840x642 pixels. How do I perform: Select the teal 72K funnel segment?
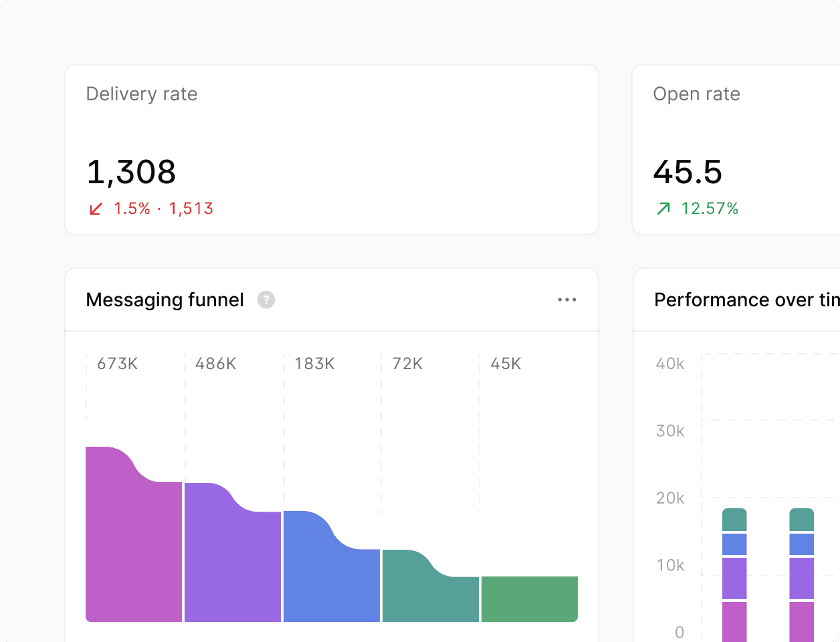[x=431, y=586]
